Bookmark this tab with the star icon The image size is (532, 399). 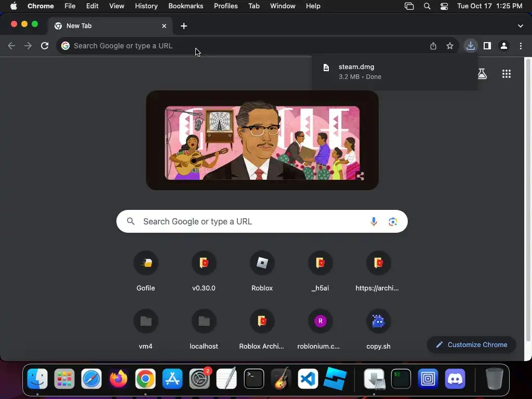pos(449,46)
